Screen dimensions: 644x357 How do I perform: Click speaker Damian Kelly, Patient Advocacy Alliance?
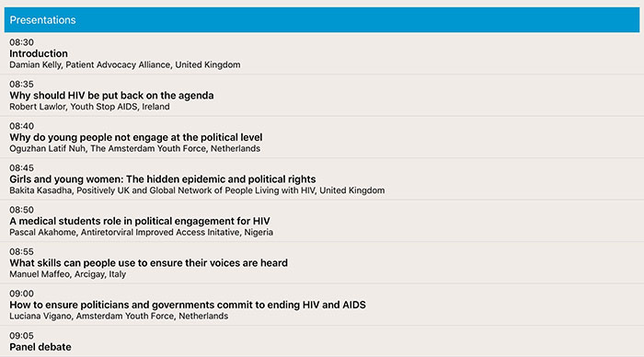(125, 65)
